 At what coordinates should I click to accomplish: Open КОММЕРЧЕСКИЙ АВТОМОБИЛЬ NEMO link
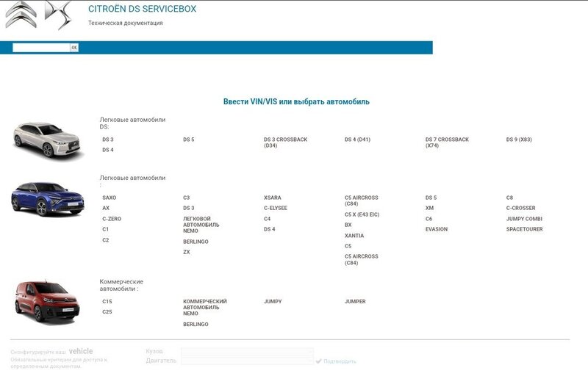pos(205,307)
